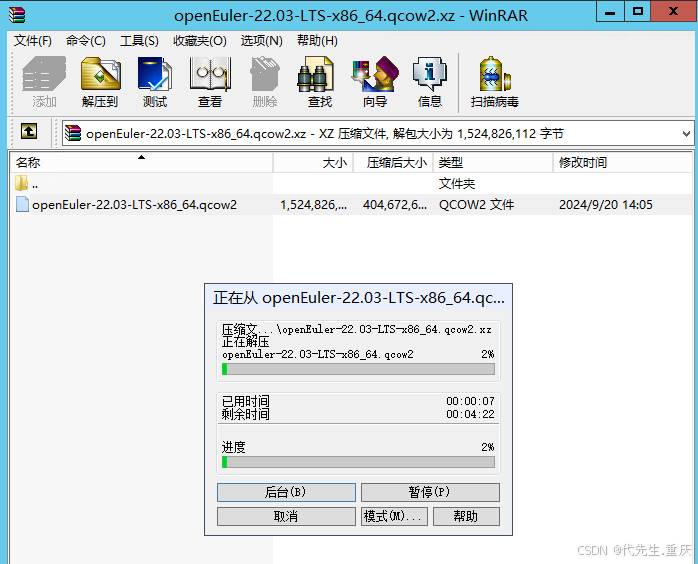This screenshot has height=564, width=698.
Task: Click the 暂停(P) pause button
Action: coord(430,492)
